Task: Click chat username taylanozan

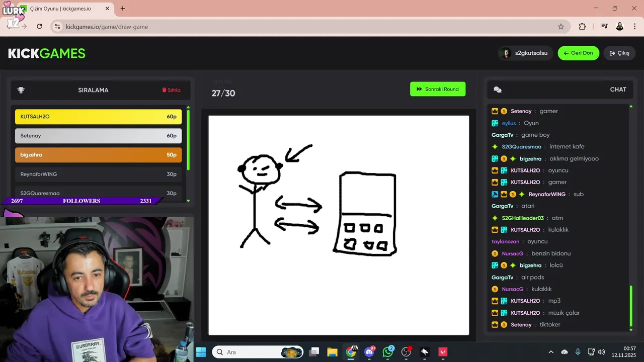Action: point(504,242)
